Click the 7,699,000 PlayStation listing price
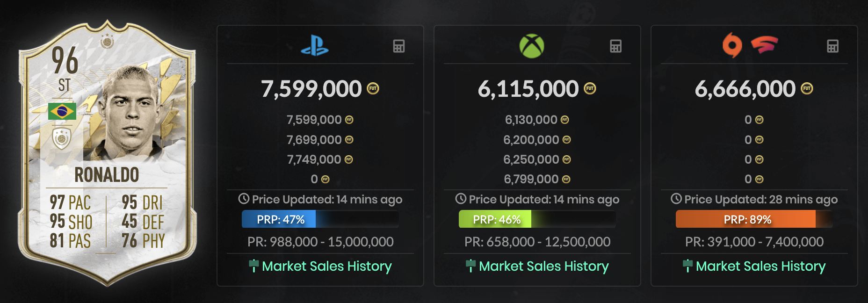Image resolution: width=868 pixels, height=303 pixels. tap(314, 140)
